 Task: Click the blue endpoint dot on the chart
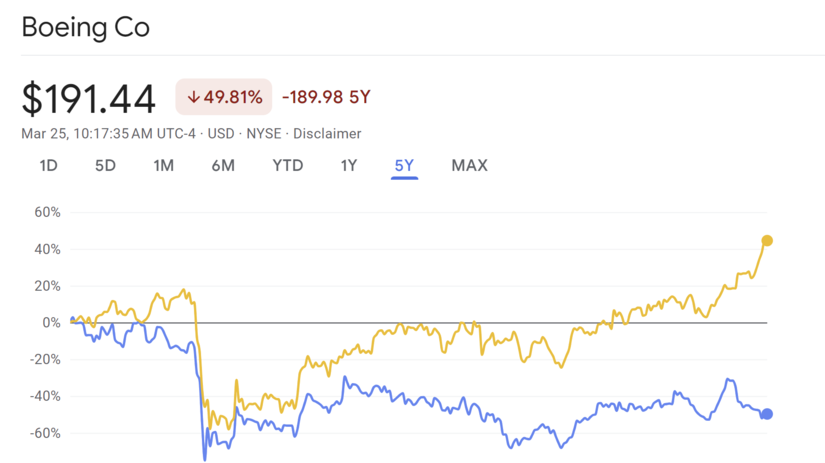[x=767, y=414]
